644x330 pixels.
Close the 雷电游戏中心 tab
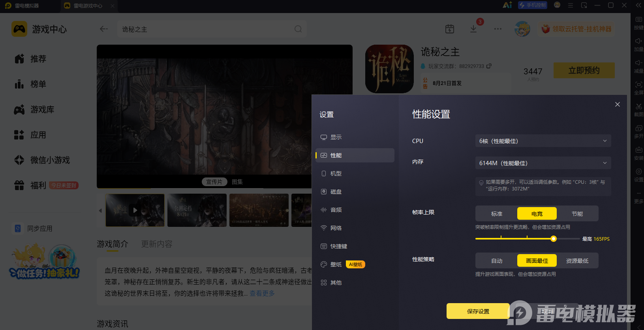click(113, 6)
